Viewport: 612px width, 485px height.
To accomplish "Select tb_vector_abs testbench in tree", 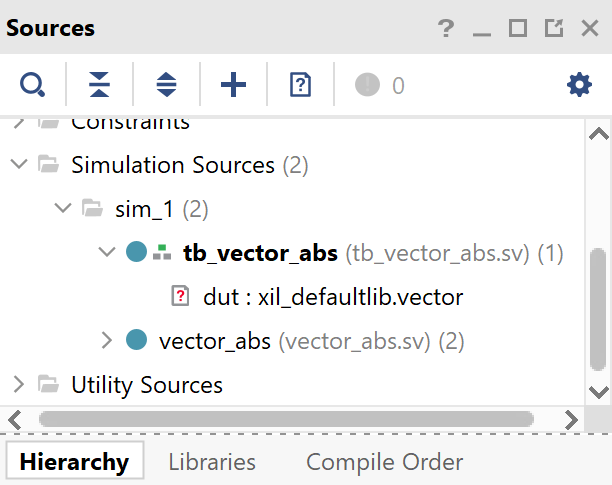I will click(x=260, y=253).
